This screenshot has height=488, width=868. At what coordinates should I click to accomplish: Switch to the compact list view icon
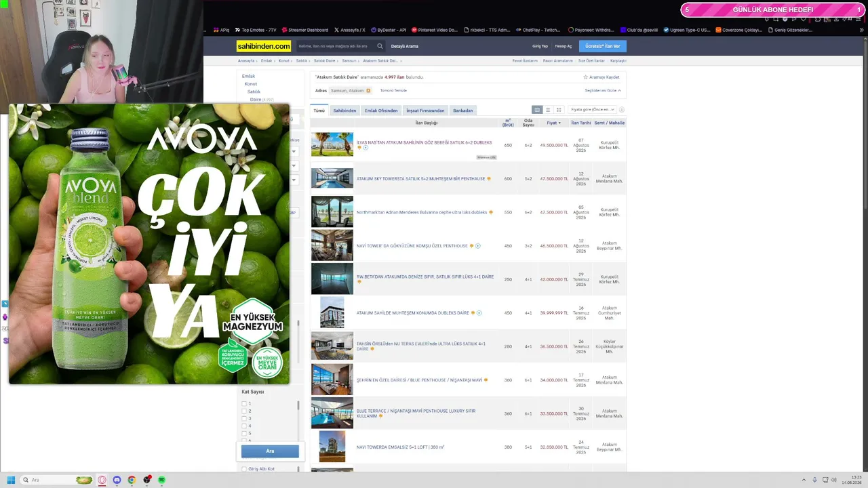[x=548, y=110]
